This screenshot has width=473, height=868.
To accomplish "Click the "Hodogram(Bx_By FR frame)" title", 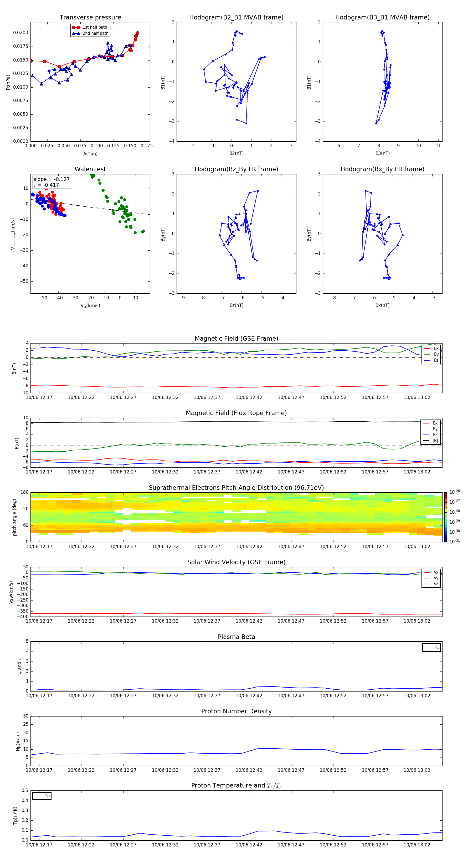I will (382, 169).
